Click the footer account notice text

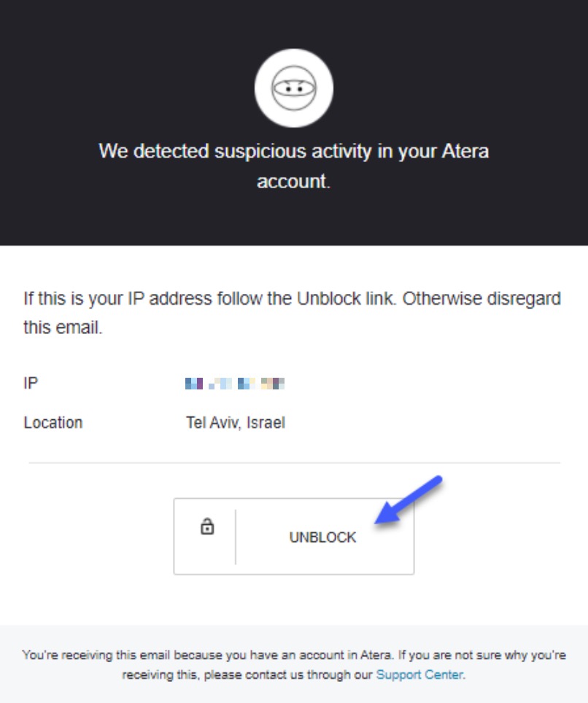tap(294, 665)
